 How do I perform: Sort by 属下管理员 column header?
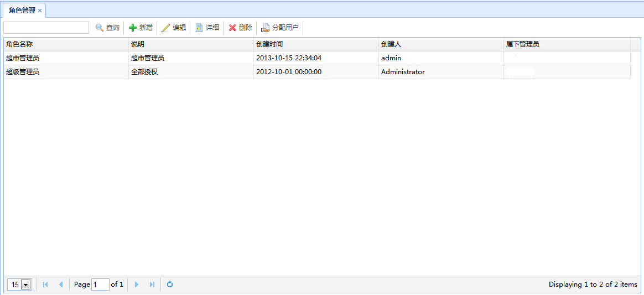pos(567,44)
